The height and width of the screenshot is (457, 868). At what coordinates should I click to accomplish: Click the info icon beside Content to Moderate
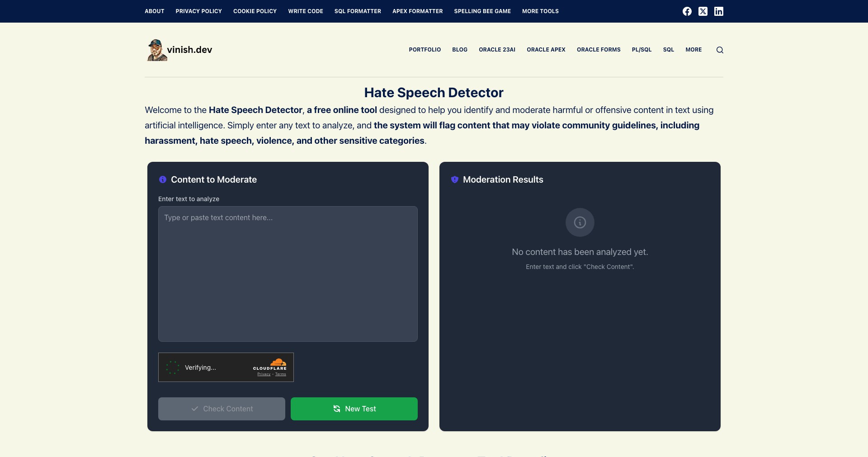point(163,179)
